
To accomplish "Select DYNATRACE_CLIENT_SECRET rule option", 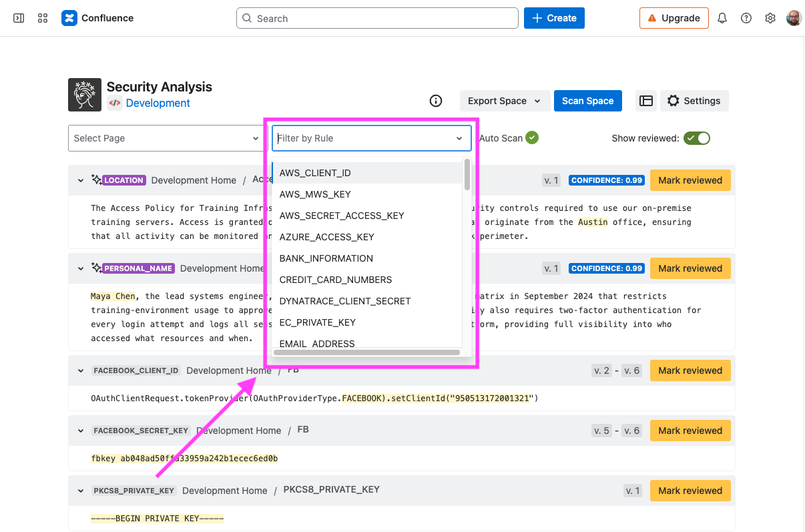I will coord(367,301).
